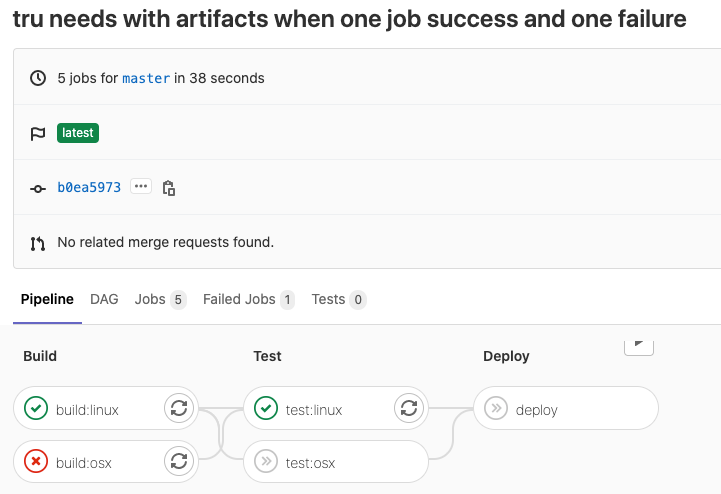Image resolution: width=721 pixels, height=494 pixels.
Task: Switch to the DAG tab
Action: click(x=104, y=299)
